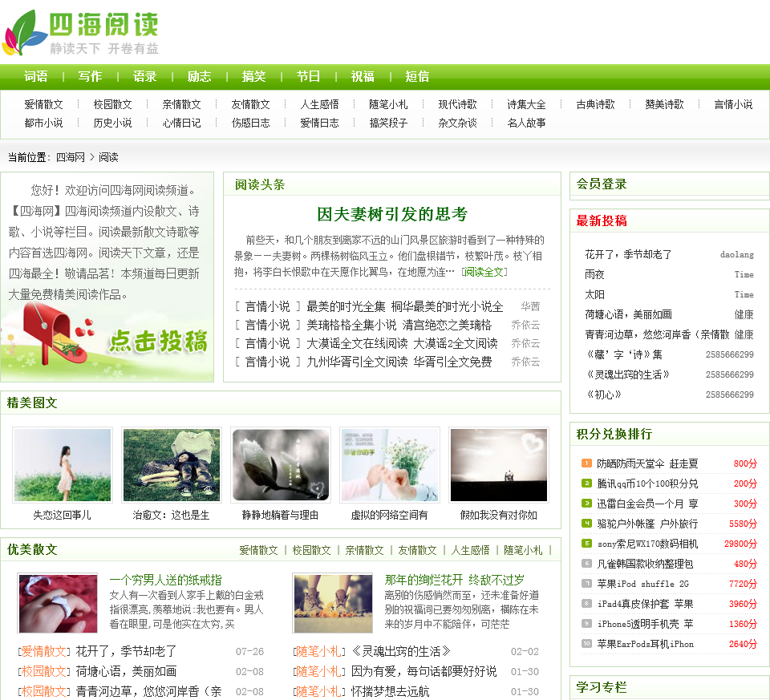Open thumbnail 假如我没有对你如 image
The height and width of the screenshot is (700, 770).
click(498, 465)
